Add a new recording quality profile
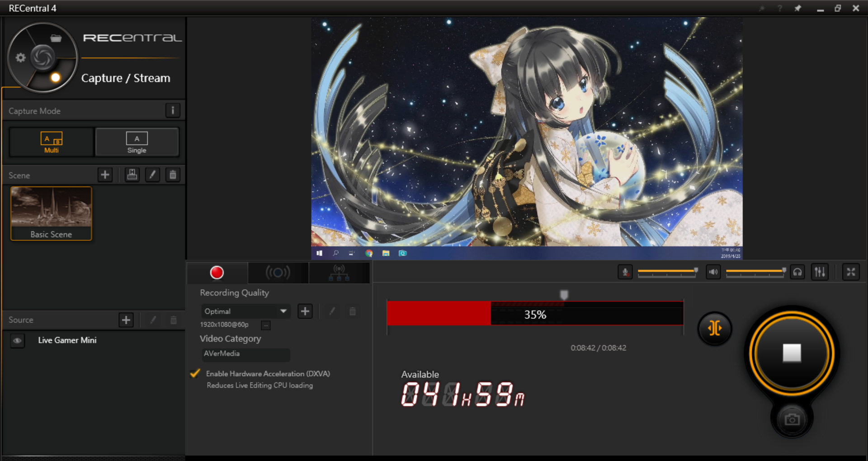This screenshot has width=868, height=461. 305,311
